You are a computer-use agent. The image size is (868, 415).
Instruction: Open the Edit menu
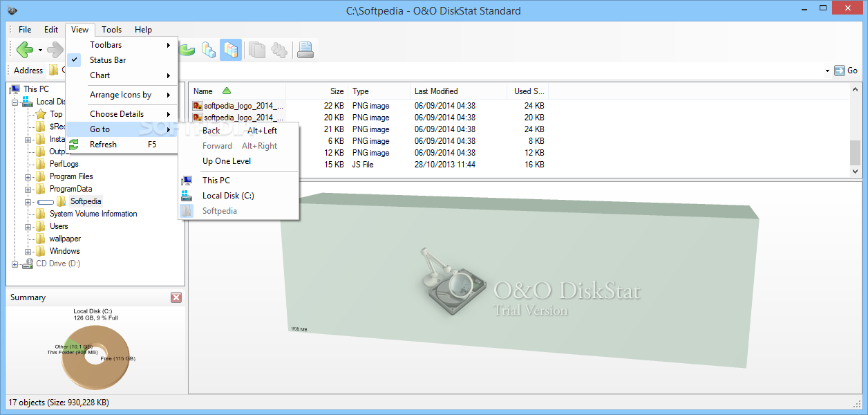tap(51, 30)
